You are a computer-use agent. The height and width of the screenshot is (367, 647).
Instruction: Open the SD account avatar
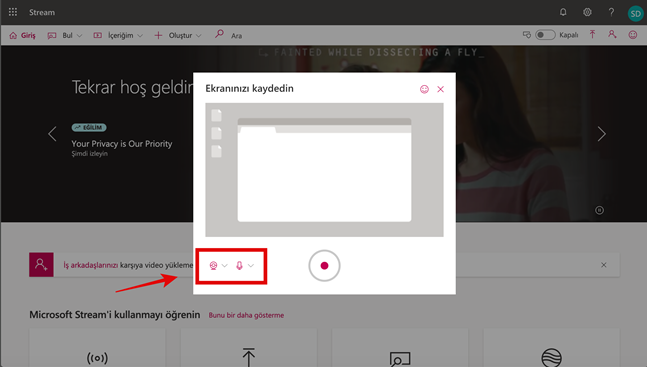pyautogui.click(x=635, y=13)
